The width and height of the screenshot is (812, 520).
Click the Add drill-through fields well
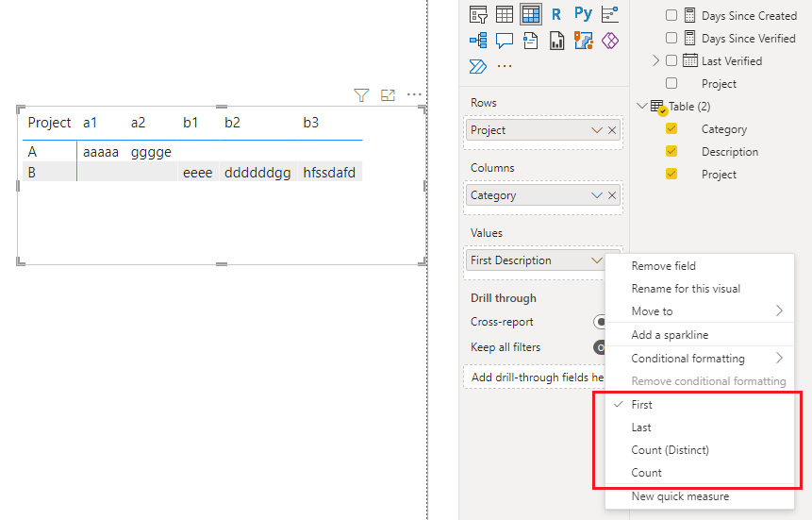[x=535, y=377]
